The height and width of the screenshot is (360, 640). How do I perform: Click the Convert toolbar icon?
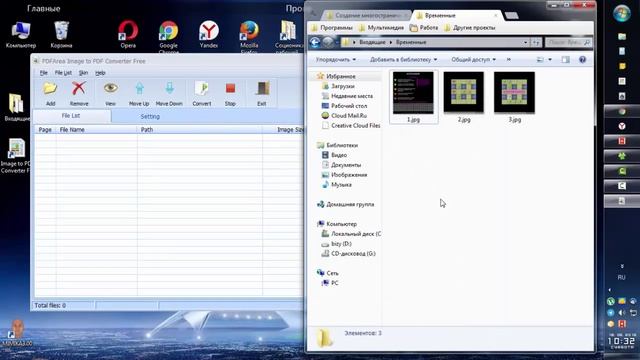[202, 89]
